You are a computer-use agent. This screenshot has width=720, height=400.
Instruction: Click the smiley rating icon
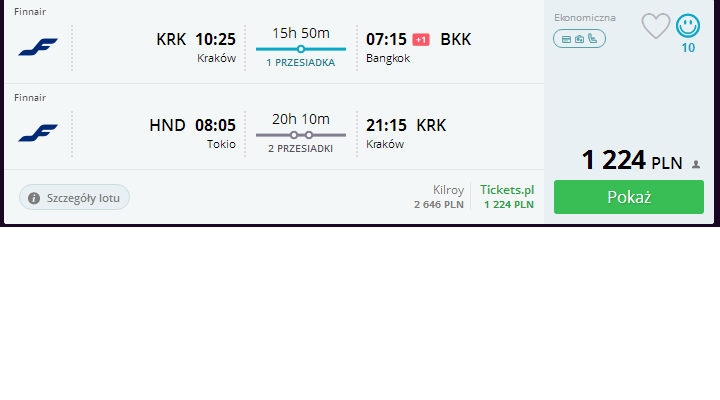click(x=688, y=26)
